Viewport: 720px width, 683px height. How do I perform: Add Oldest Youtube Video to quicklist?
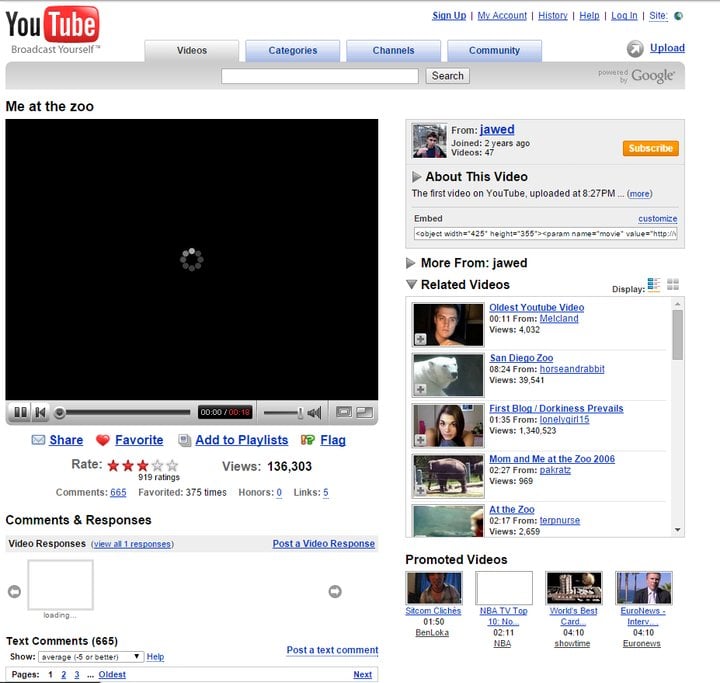coord(421,339)
